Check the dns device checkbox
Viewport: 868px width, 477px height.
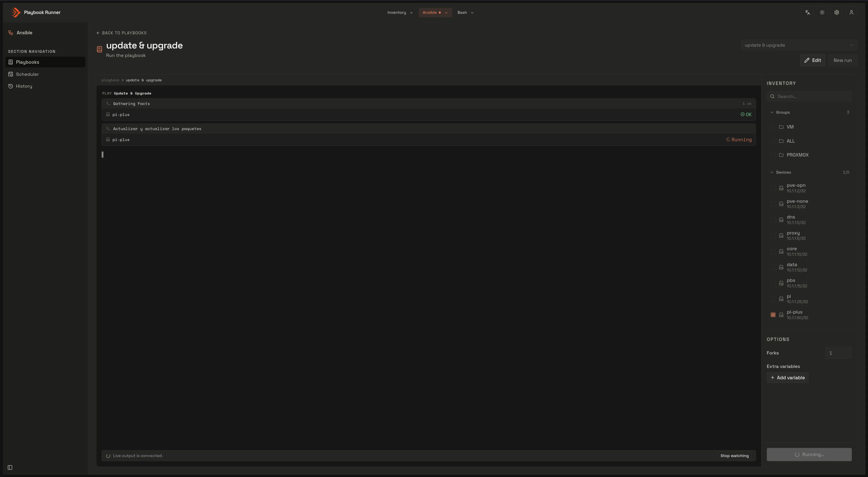773,220
